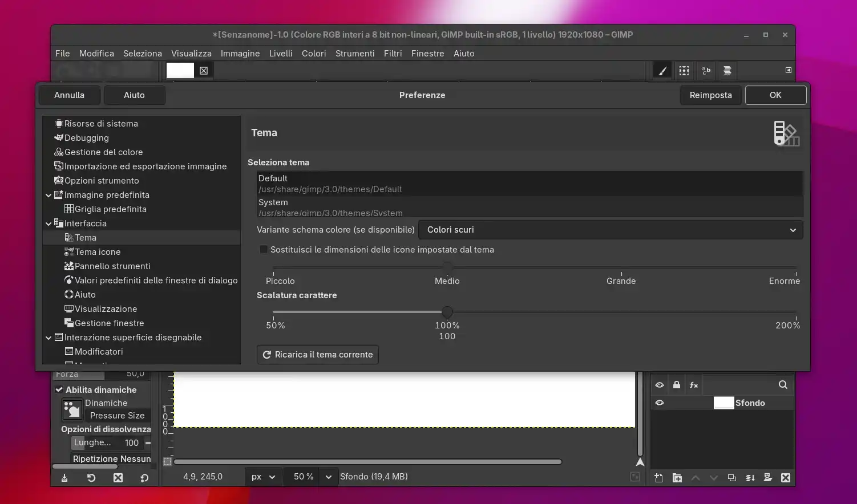Adjust the Forza slider
857x504 pixels.
(x=101, y=375)
